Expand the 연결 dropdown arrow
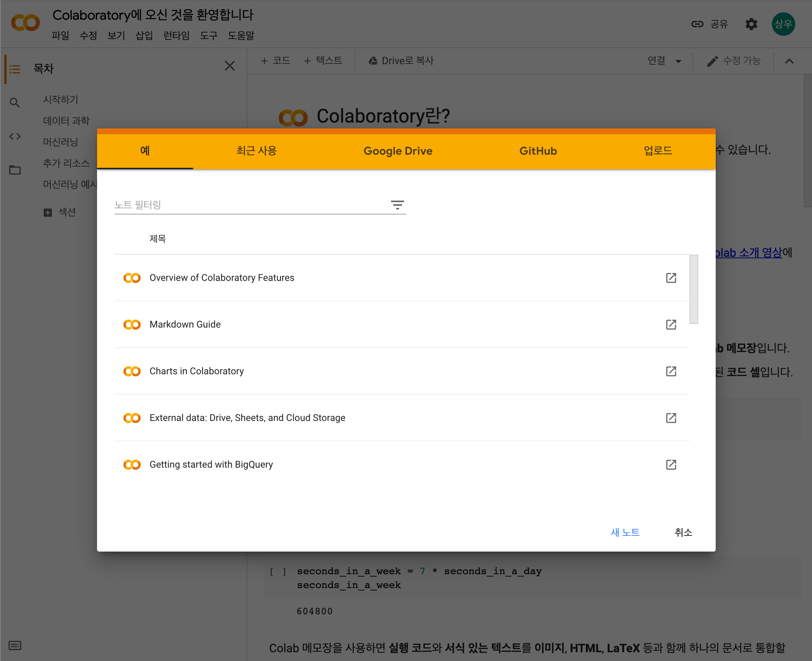This screenshot has width=812, height=661. (678, 61)
